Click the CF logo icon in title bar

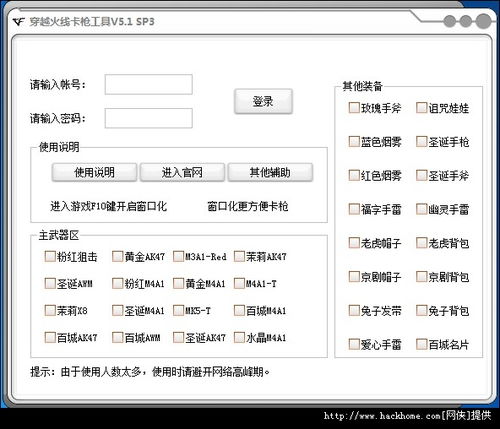point(18,22)
